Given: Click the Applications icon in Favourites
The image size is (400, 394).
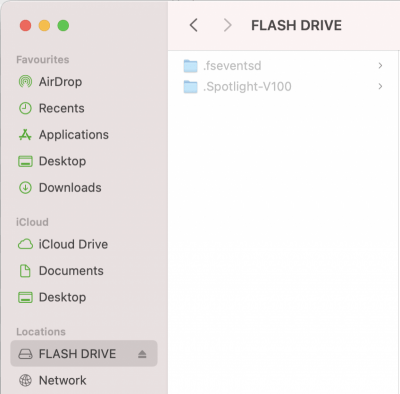Looking at the screenshot, I should [x=25, y=135].
